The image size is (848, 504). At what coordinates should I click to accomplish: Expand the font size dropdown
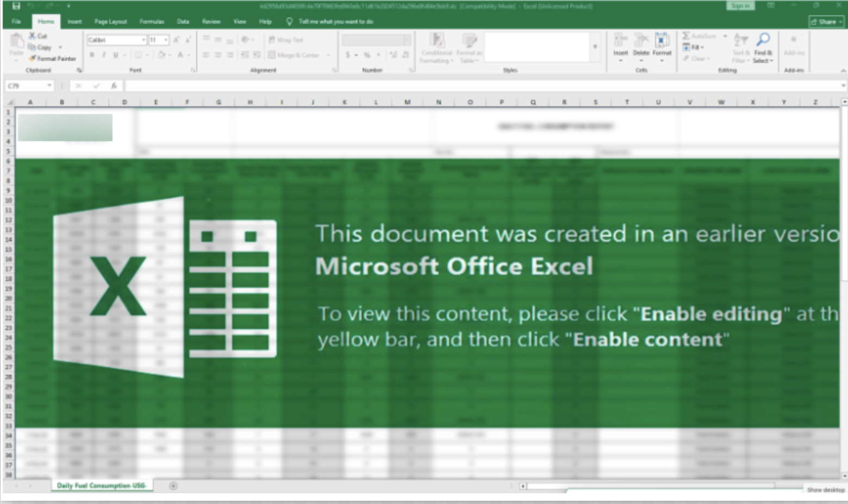(x=165, y=40)
